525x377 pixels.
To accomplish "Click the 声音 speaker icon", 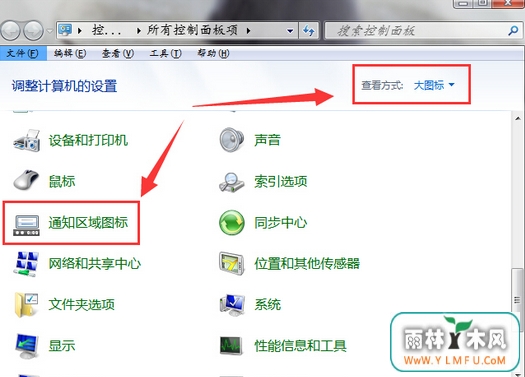I will [232, 140].
